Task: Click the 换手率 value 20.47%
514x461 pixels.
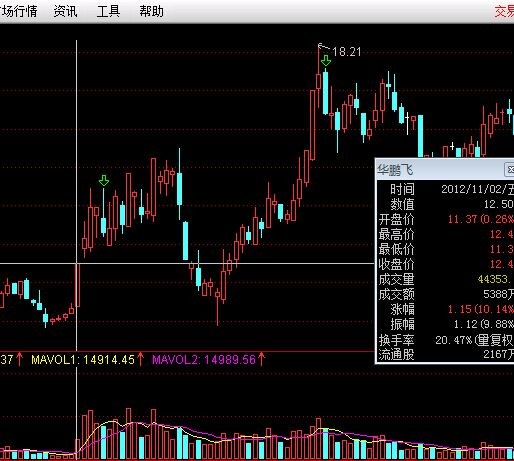Action: tap(454, 340)
